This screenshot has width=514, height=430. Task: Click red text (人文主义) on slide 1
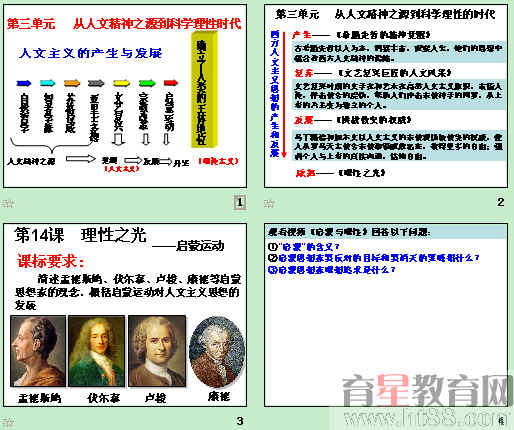tap(121, 169)
